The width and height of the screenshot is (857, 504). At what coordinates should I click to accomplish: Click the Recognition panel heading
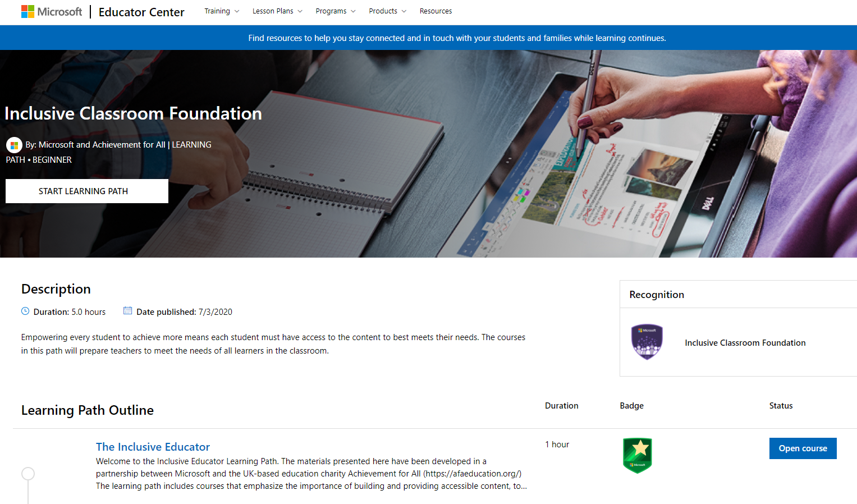(657, 295)
